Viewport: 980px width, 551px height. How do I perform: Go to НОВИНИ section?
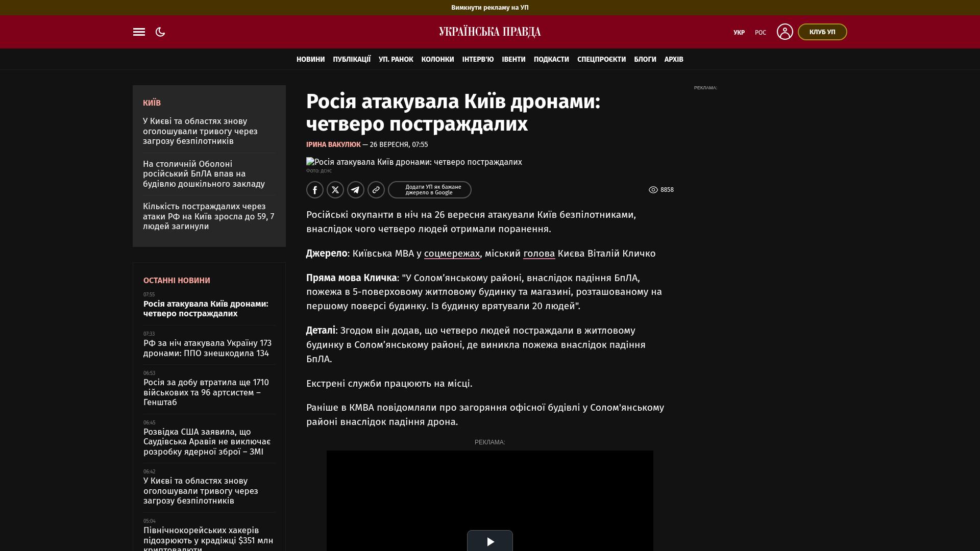coord(310,59)
